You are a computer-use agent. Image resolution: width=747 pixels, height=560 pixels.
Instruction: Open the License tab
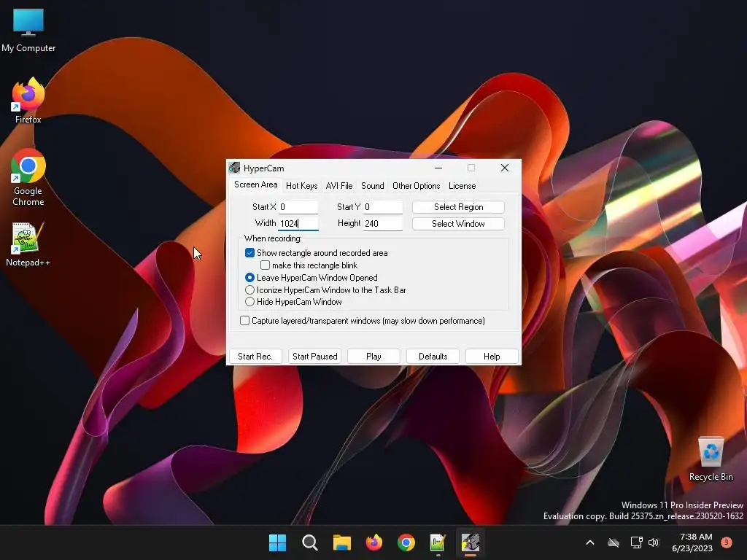462,186
